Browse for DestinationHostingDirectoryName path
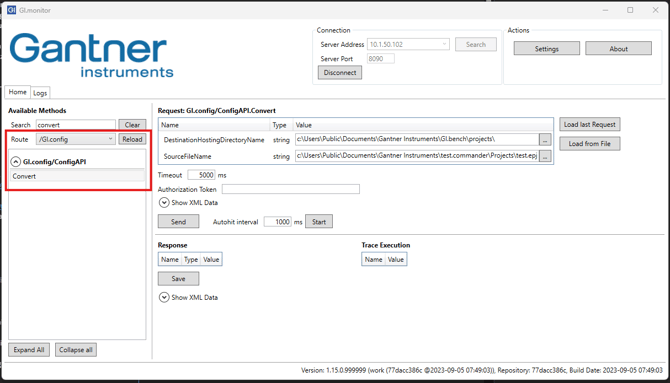This screenshot has height=383, width=670. (x=545, y=139)
